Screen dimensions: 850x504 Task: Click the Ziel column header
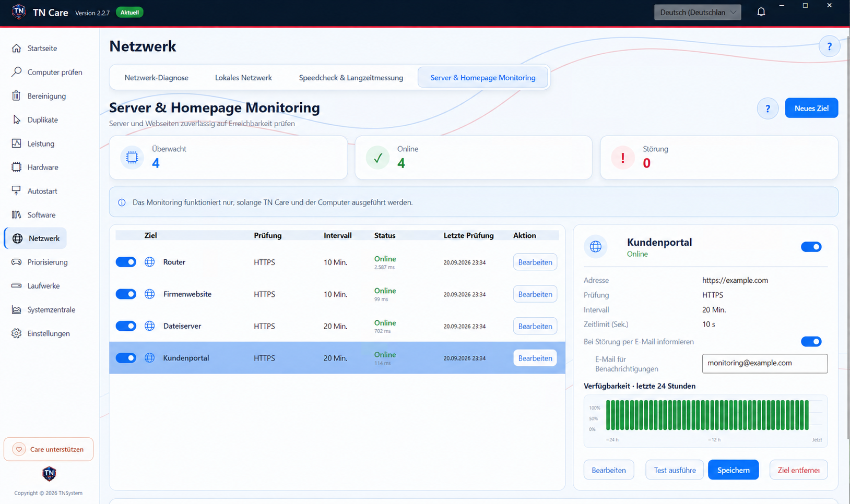(x=150, y=235)
